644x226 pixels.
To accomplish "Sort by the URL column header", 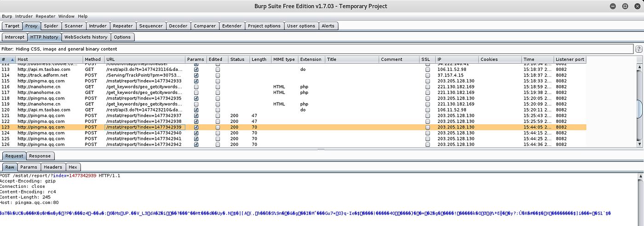I will (x=145, y=59).
